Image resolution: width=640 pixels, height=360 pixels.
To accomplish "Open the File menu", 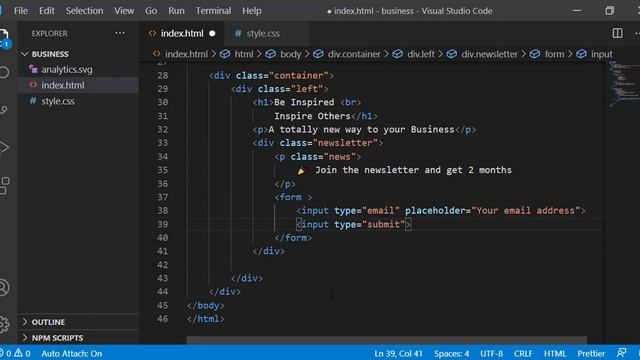I will pyautogui.click(x=21, y=11).
